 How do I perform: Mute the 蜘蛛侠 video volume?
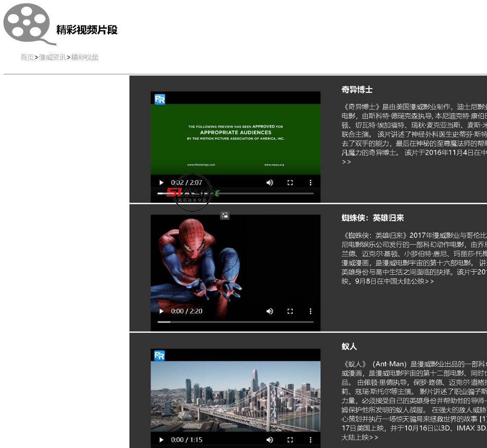pos(270,311)
